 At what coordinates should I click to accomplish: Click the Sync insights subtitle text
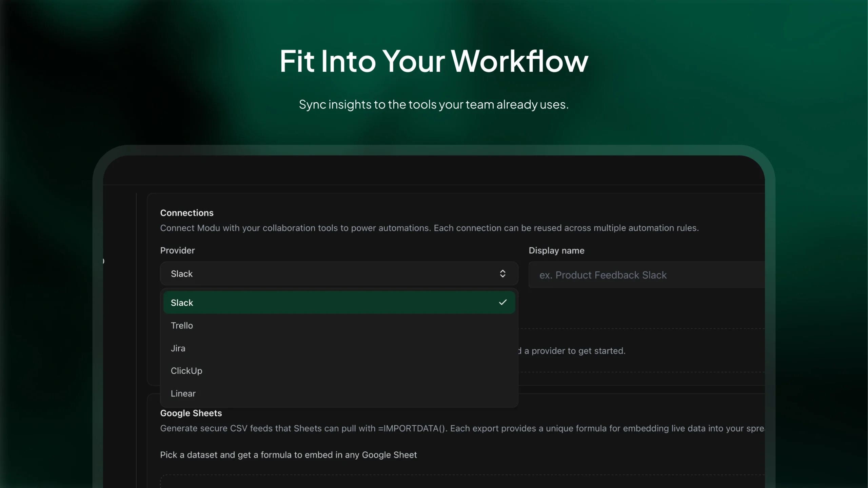(434, 104)
